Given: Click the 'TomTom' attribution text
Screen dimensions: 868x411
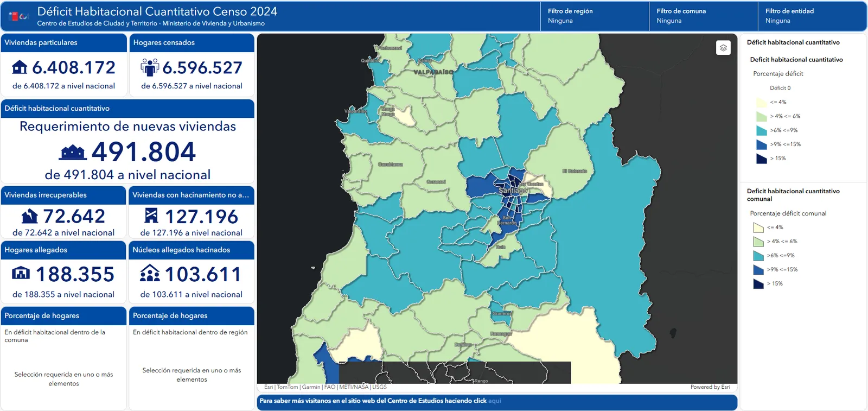Looking at the screenshot, I should [x=288, y=387].
